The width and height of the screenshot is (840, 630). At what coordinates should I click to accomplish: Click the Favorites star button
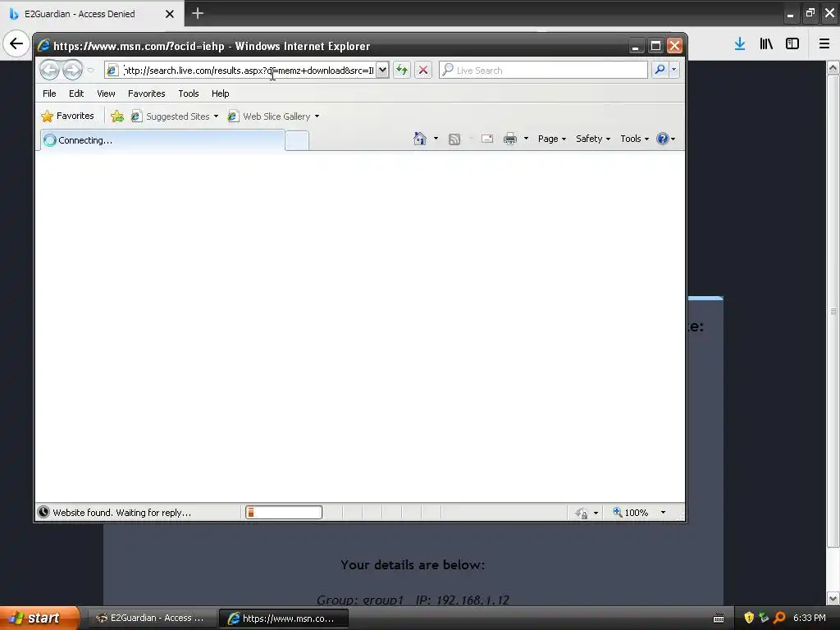point(67,116)
